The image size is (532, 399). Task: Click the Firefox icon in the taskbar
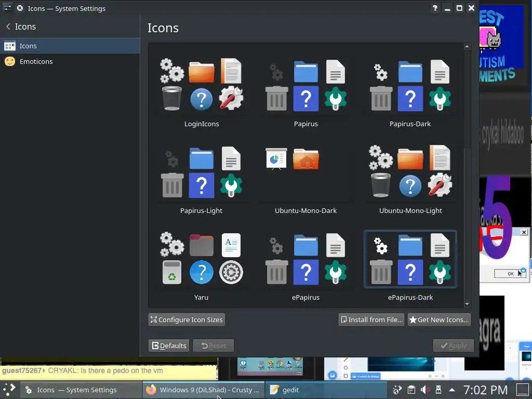point(151,390)
